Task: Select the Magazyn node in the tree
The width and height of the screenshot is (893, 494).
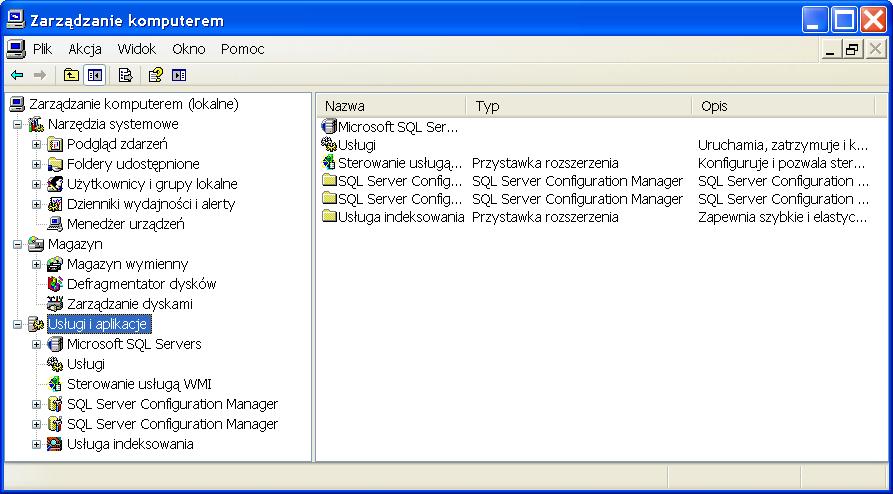Action: pos(75,244)
